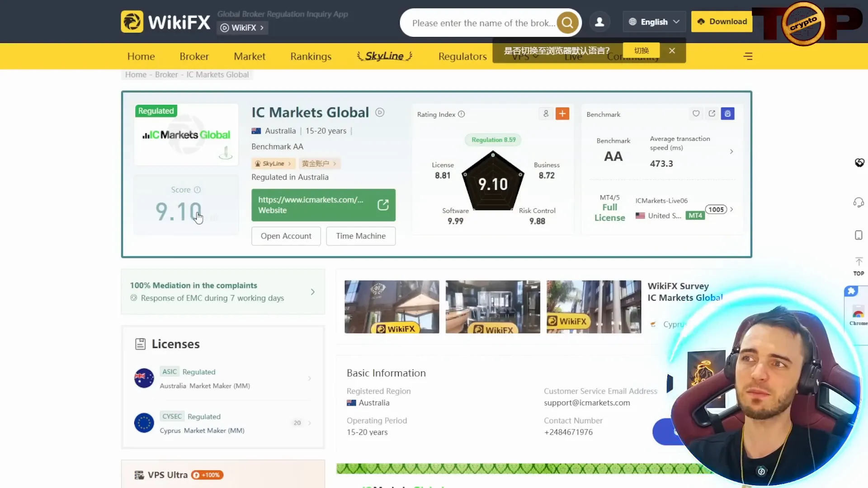Click the contact number +2484671976

point(568,432)
